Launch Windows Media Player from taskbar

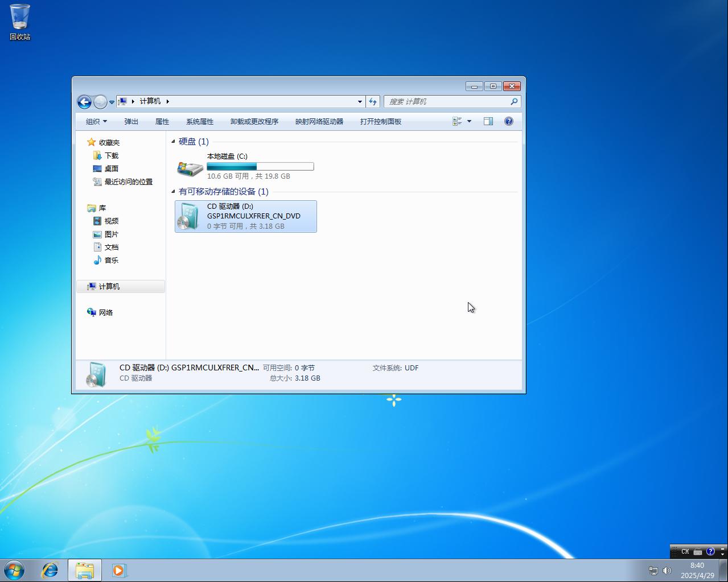pos(118,570)
